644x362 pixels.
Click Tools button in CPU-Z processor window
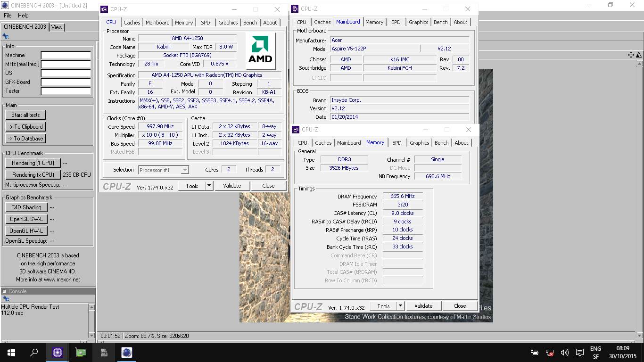(x=192, y=186)
